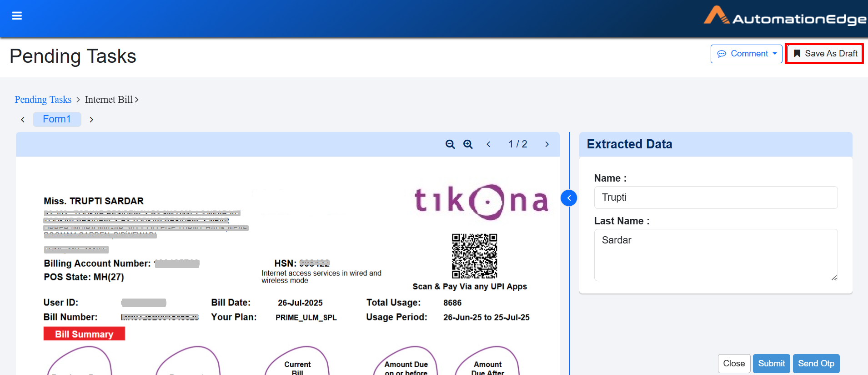Click Save As Draft button
This screenshot has height=375, width=868.
[824, 54]
